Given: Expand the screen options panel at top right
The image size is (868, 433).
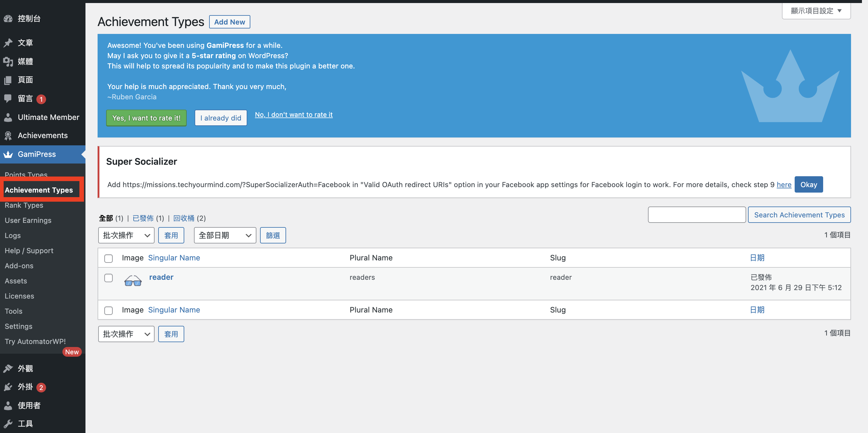Looking at the screenshot, I should coord(816,11).
